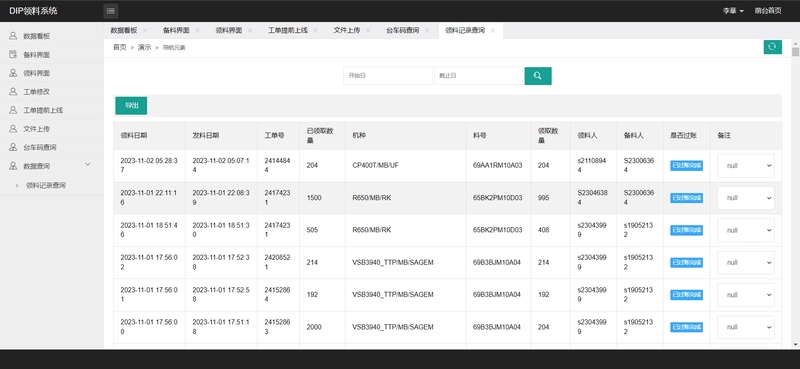800x369 pixels.
Task: Click the 截止日 end date field
Action: click(x=479, y=76)
